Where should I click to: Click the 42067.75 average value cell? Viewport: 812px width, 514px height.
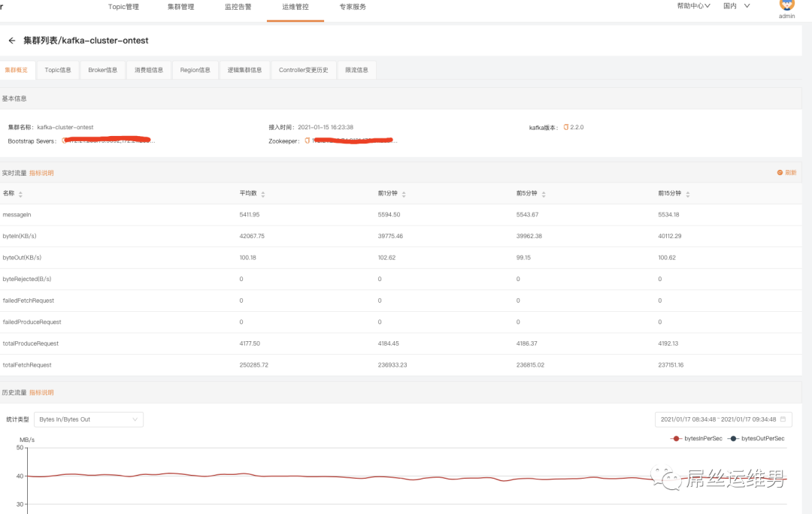click(x=252, y=236)
